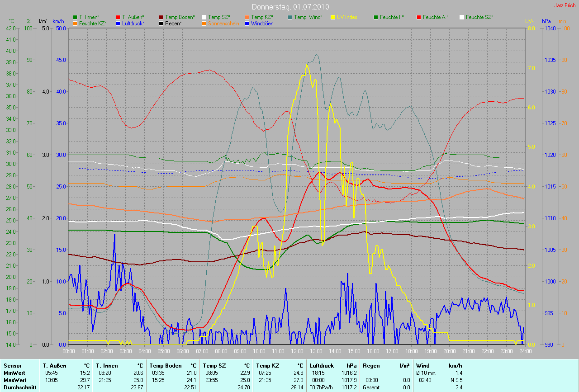This screenshot has width=579, height=392.
Task: Select the Feuchte I. legend label
Action: click(x=392, y=17)
